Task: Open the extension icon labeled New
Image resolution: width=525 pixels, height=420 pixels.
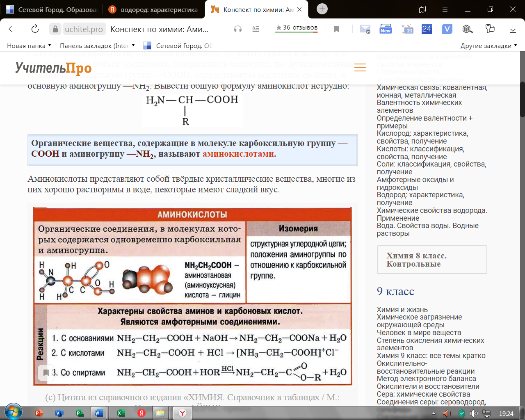Action: click(x=386, y=29)
